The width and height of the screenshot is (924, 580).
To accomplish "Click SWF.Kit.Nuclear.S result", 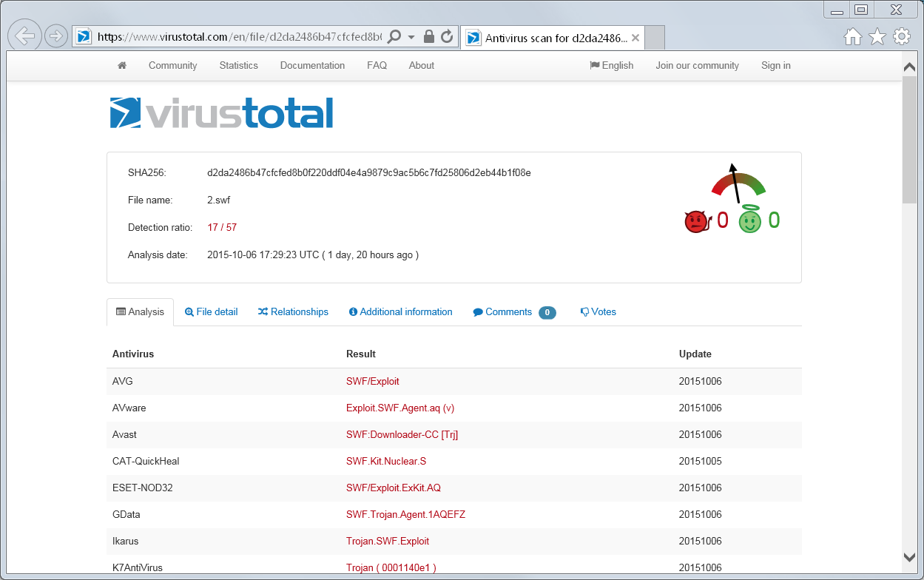I will (x=386, y=461).
